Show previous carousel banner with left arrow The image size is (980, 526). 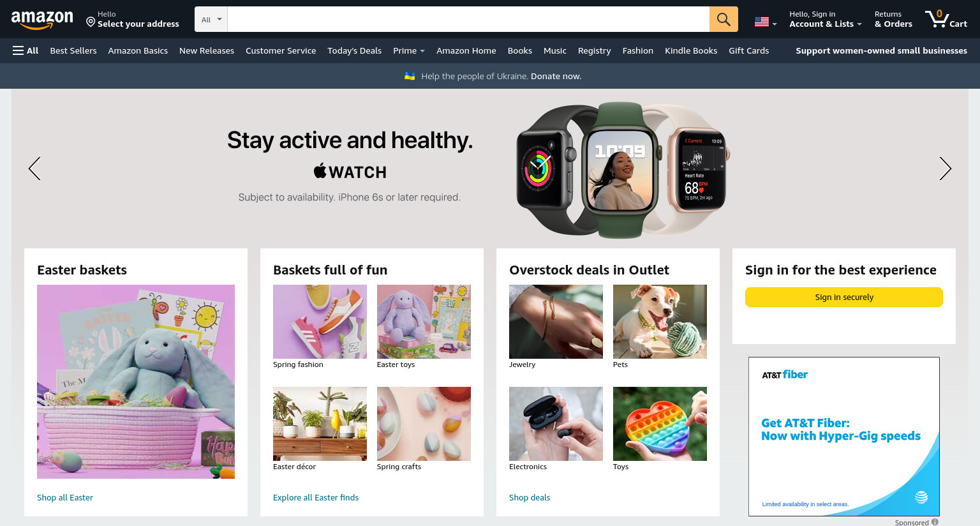34,169
